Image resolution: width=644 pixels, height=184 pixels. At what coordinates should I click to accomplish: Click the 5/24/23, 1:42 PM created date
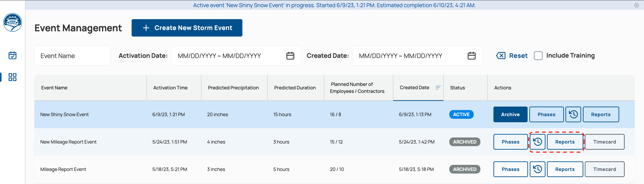(417, 142)
